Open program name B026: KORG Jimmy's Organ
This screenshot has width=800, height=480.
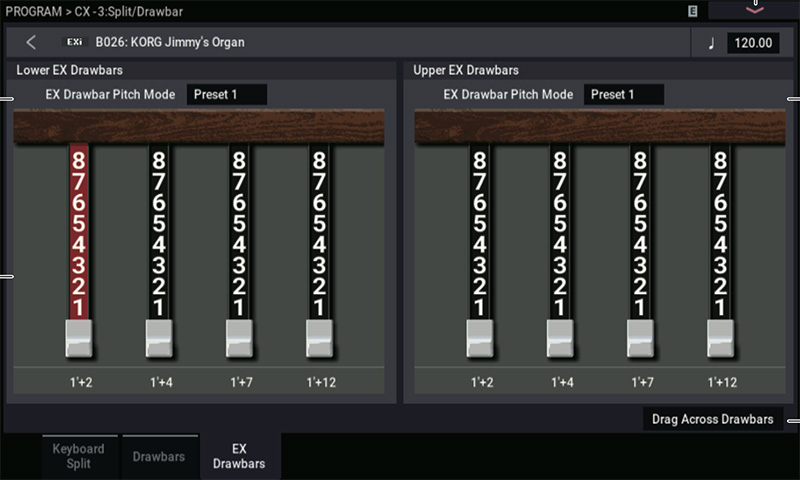pos(170,42)
